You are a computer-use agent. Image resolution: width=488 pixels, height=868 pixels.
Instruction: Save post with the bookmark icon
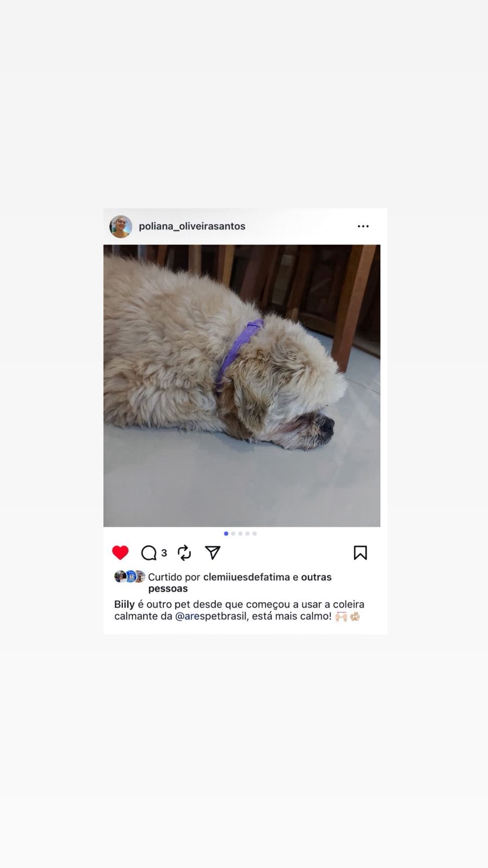click(x=361, y=553)
